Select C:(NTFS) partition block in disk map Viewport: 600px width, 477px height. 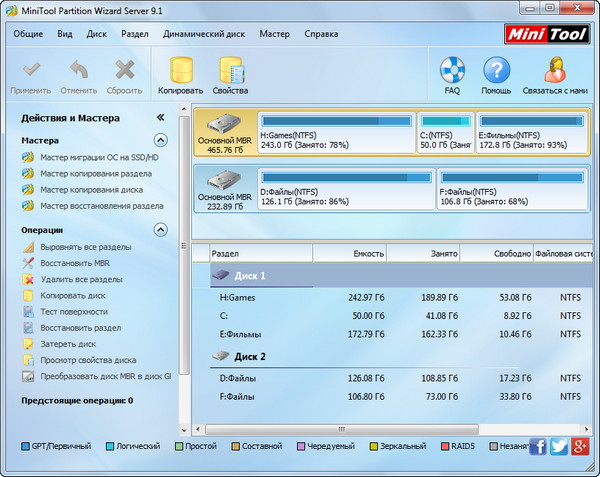(x=446, y=132)
